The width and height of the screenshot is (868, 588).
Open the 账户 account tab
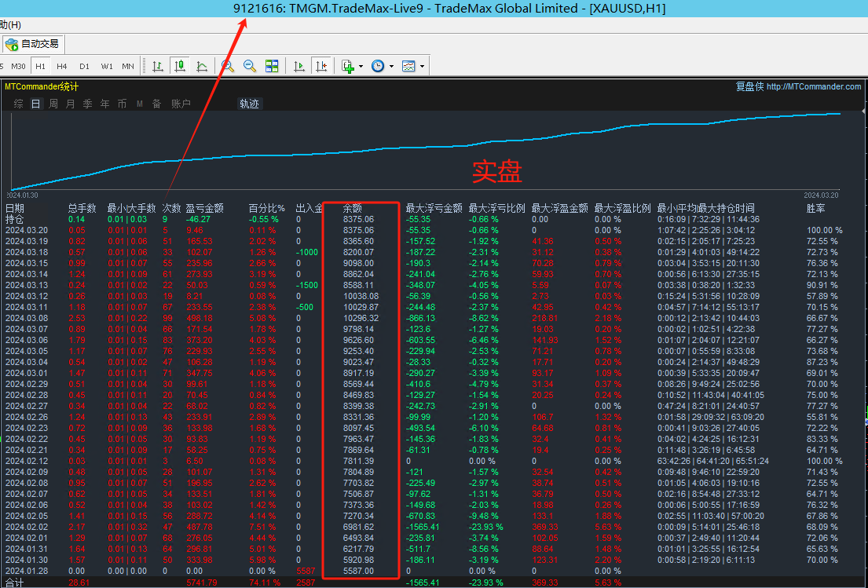click(x=181, y=104)
